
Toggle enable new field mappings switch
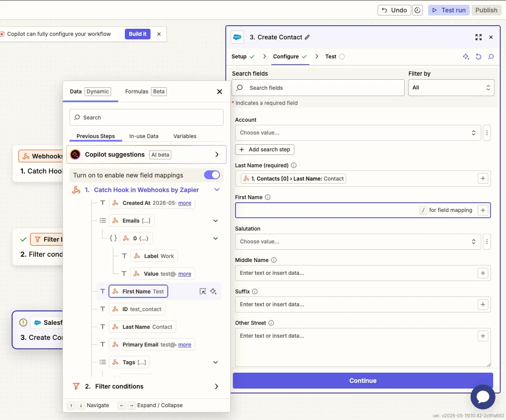pos(212,175)
